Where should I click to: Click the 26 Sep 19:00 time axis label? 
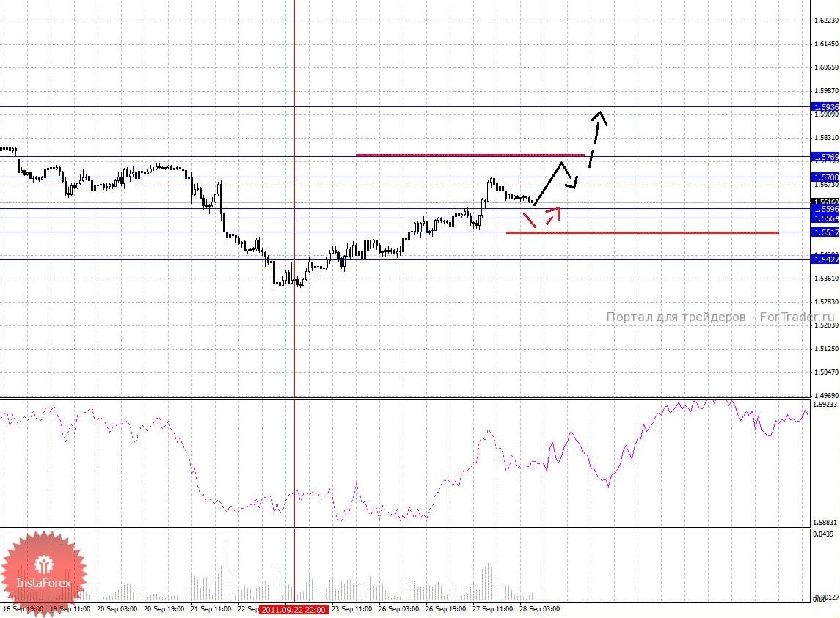[446, 609]
